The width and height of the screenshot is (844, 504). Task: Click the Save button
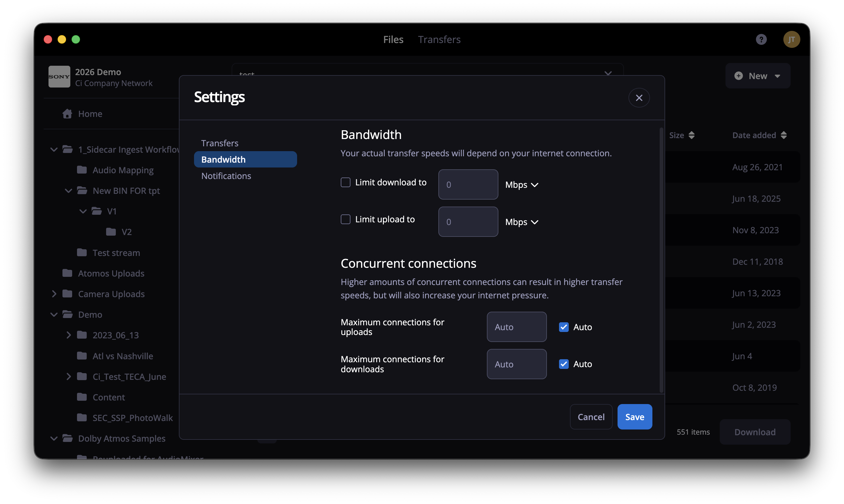(x=635, y=417)
